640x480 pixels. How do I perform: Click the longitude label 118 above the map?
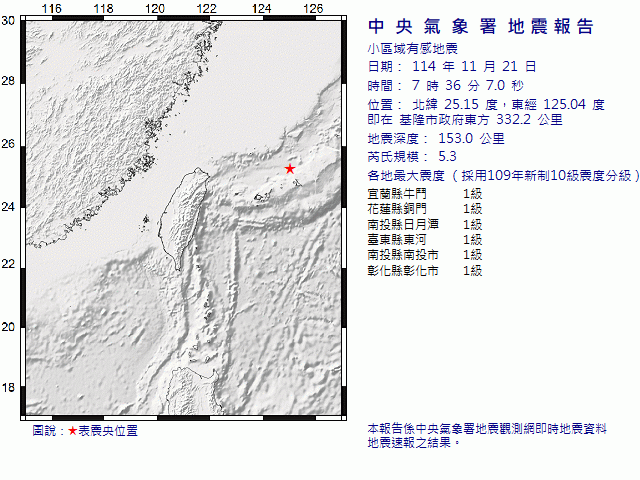coord(103,9)
